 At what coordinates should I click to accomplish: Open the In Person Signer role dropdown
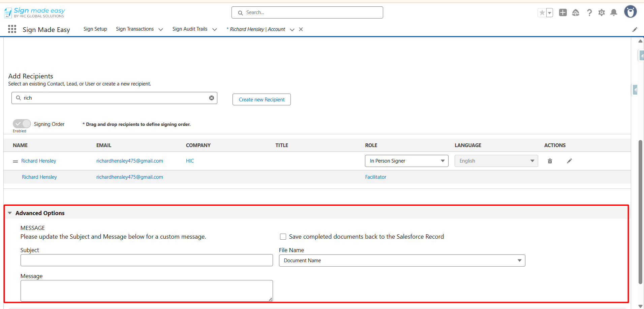[406, 161]
